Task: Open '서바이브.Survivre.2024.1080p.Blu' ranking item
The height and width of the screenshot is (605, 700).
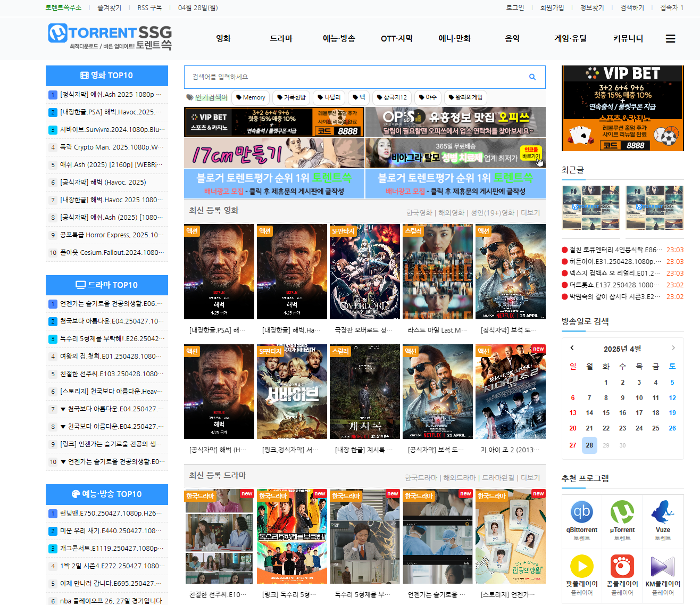Action: tap(112, 130)
